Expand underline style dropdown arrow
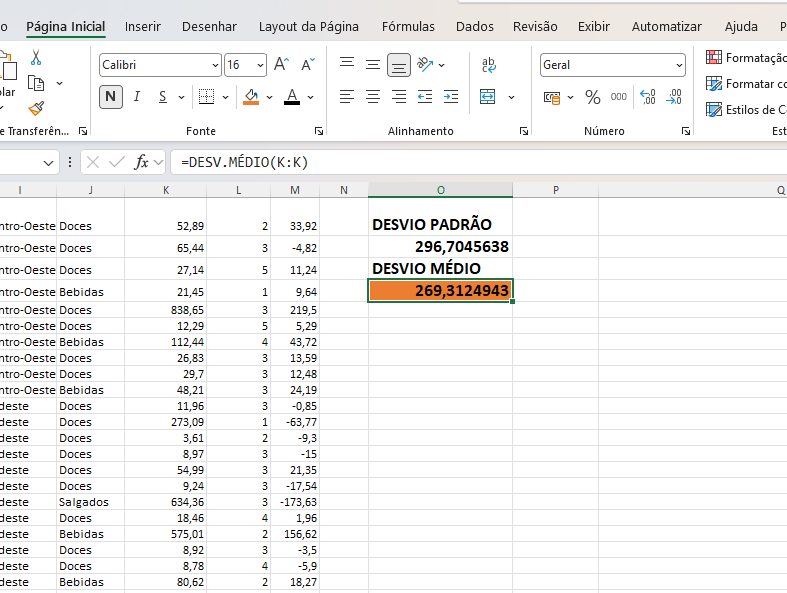Image resolution: width=787 pixels, height=593 pixels. (x=181, y=97)
